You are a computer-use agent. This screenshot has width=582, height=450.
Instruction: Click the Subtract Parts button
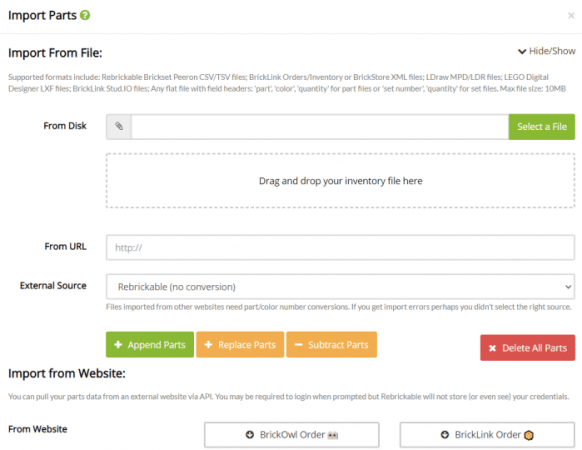pos(331,345)
